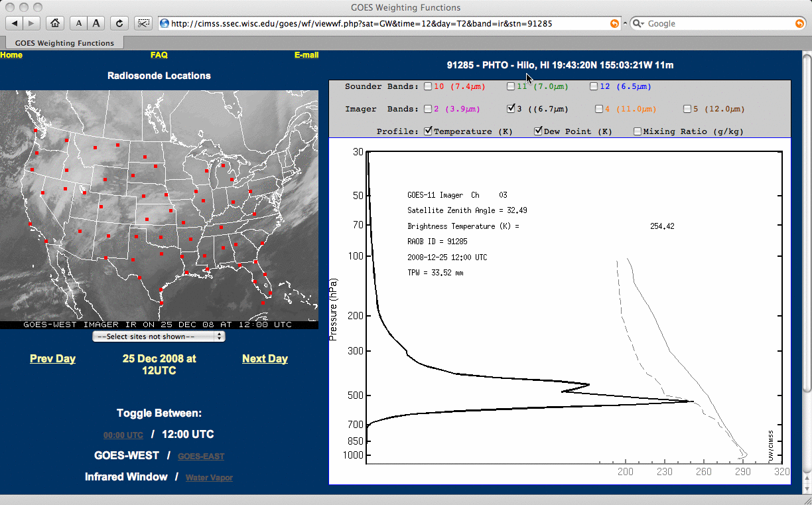812x505 pixels.
Task: Check Sounder band 11 (7.0µm)
Action: pos(510,86)
